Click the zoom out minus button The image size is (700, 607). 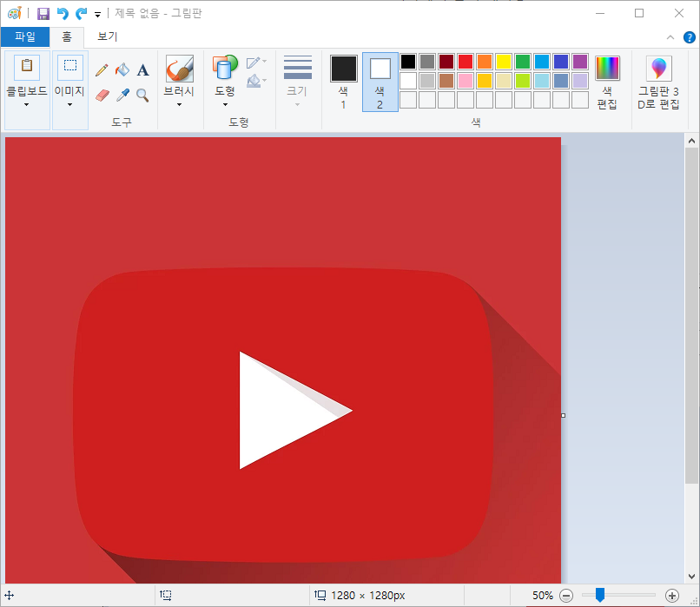tap(566, 596)
